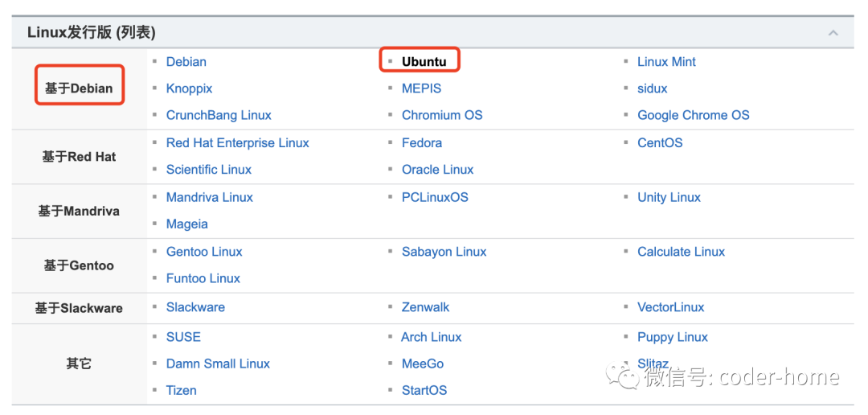Collapse the Linux发行版 list with the chevron
This screenshot has width=868, height=415.
[833, 33]
